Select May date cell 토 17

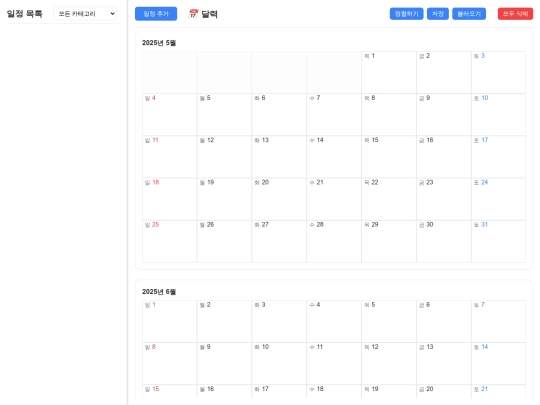pyautogui.click(x=498, y=157)
